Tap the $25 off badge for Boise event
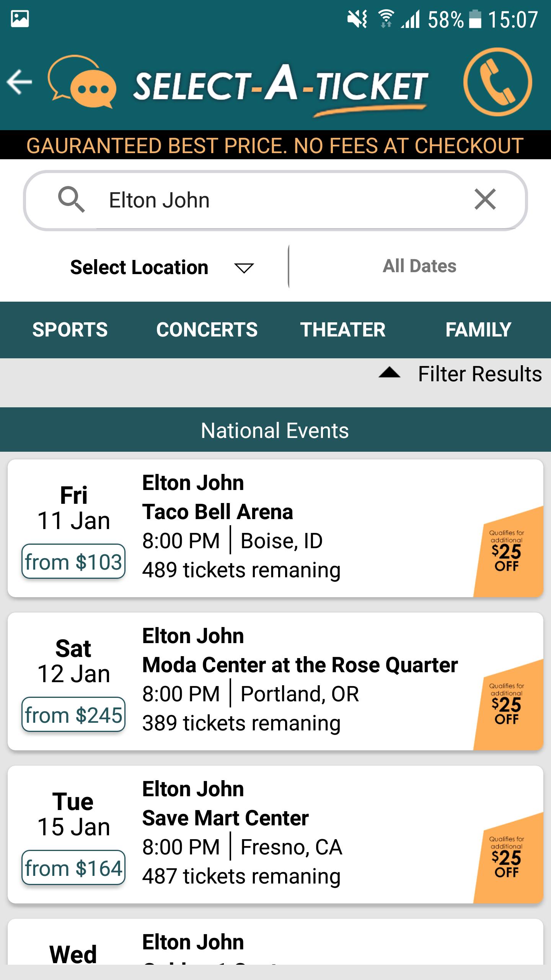This screenshot has height=980, width=551. [507, 551]
